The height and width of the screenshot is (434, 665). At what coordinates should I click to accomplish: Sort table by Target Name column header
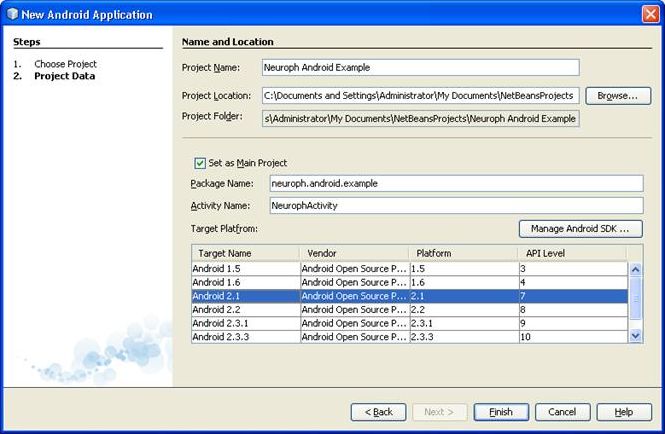pyautogui.click(x=245, y=254)
